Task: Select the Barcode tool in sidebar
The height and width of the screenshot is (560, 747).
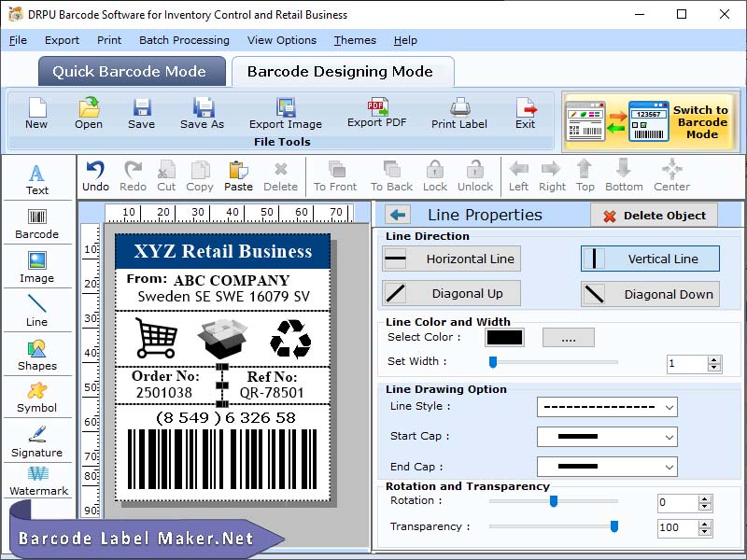Action: point(37,224)
